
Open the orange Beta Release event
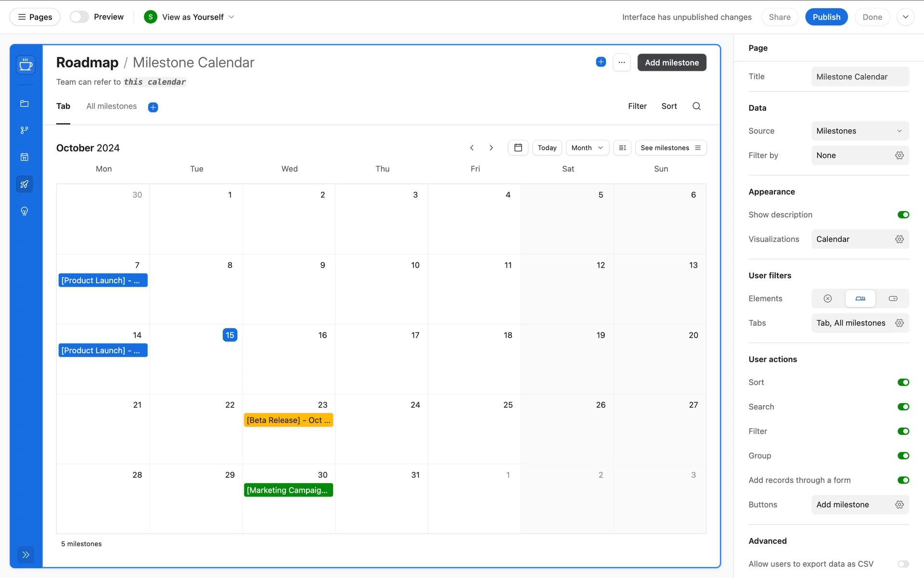288,420
